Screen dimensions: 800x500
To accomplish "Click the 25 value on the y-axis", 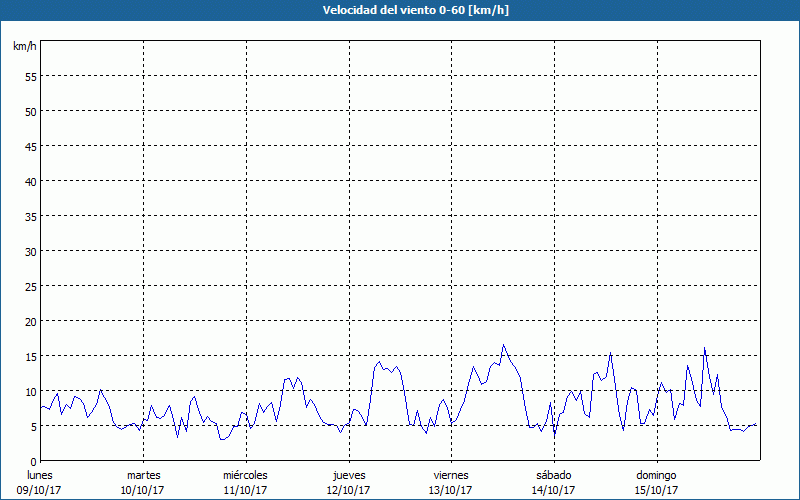I will (x=30, y=286).
